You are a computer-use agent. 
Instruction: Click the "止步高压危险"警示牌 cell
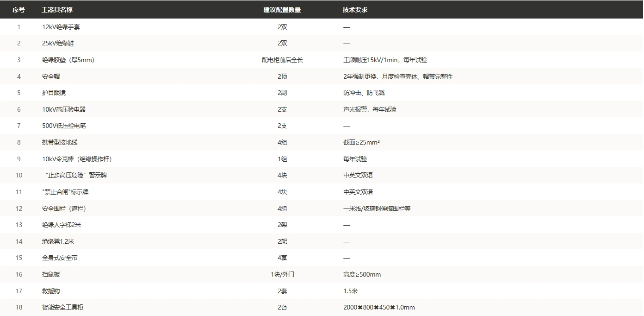click(76, 175)
